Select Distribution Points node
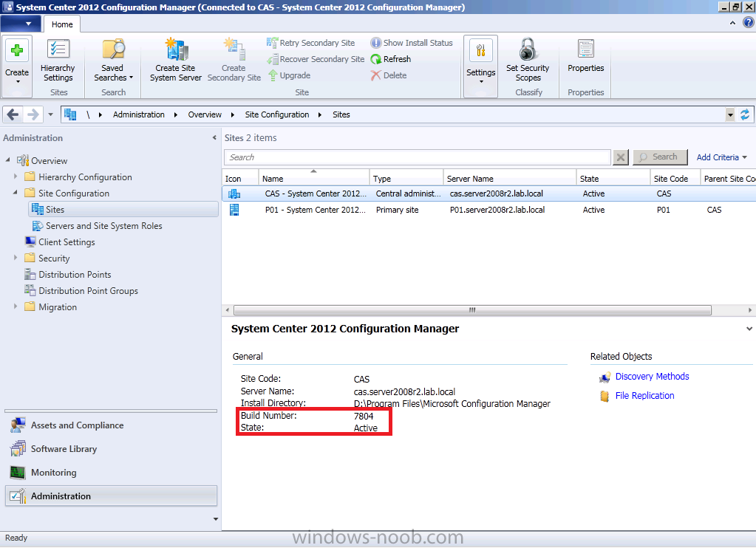 pos(68,275)
